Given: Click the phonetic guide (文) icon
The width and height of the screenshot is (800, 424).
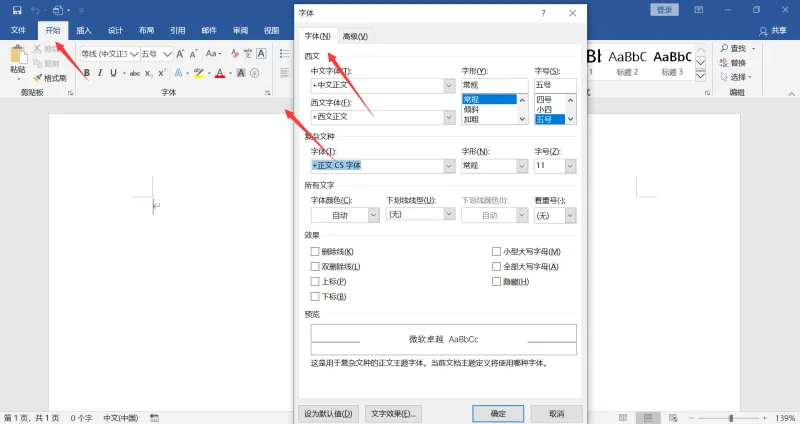Looking at the screenshot, I should 248,54.
